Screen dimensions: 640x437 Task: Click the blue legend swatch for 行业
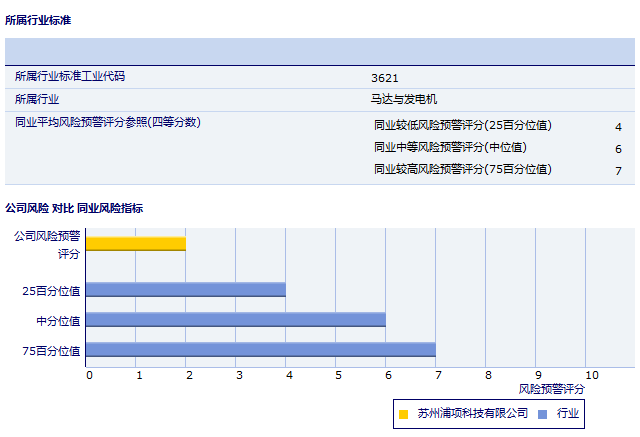click(x=542, y=414)
